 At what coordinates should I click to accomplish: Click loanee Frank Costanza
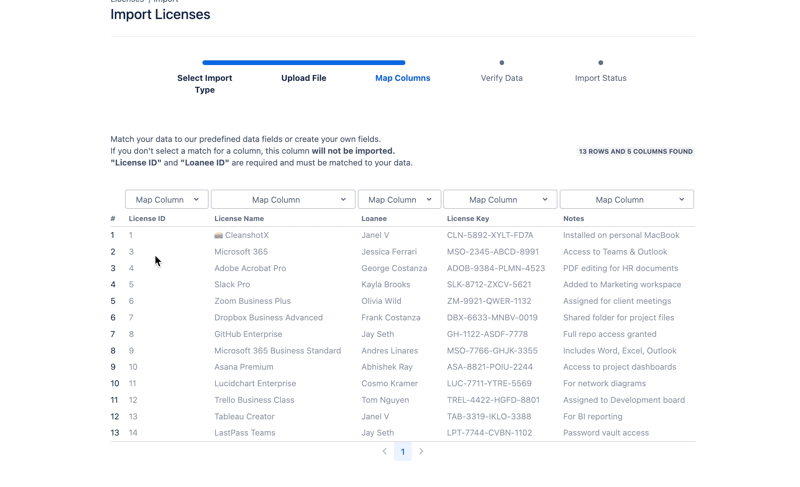tap(391, 317)
